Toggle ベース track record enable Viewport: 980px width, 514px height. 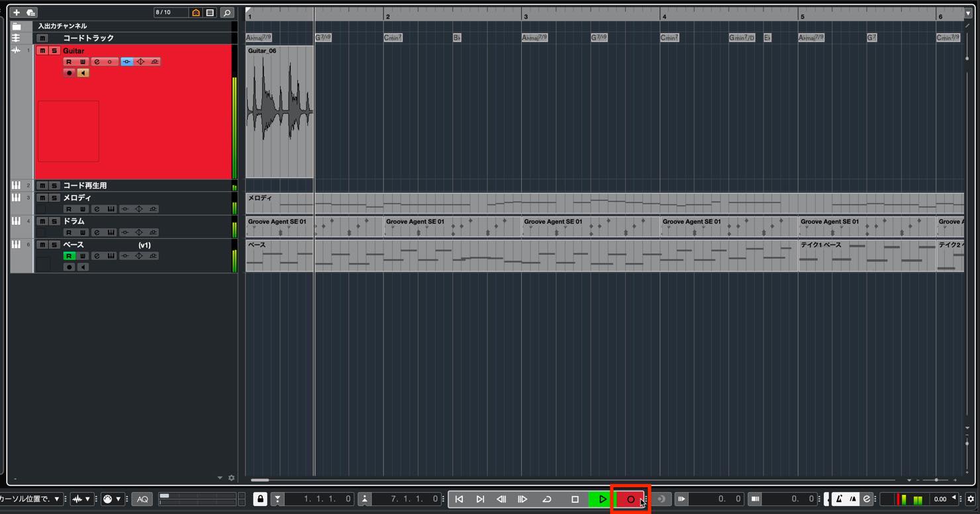(x=69, y=267)
